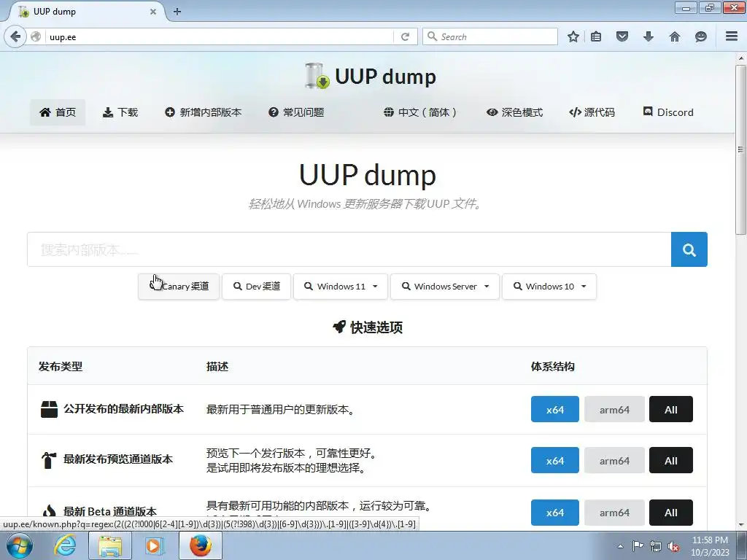Screen dimensions: 747x560
Task: Open Windows Explorer folder on taskbar
Action: point(110,545)
